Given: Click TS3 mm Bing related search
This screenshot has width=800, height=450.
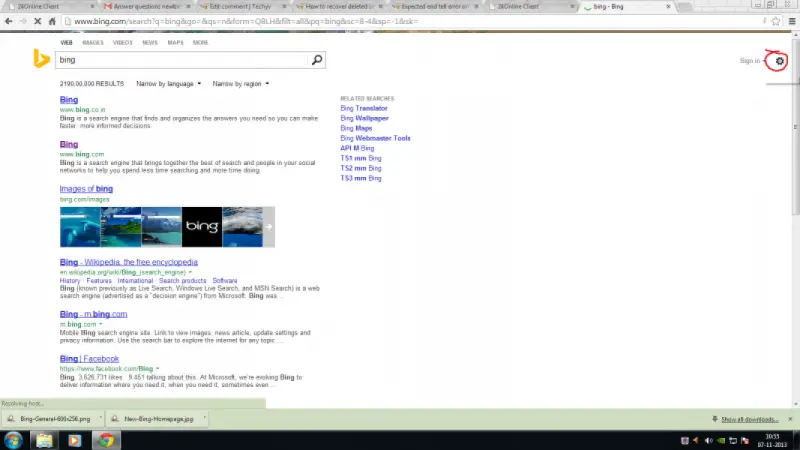Looking at the screenshot, I should pyautogui.click(x=361, y=178).
